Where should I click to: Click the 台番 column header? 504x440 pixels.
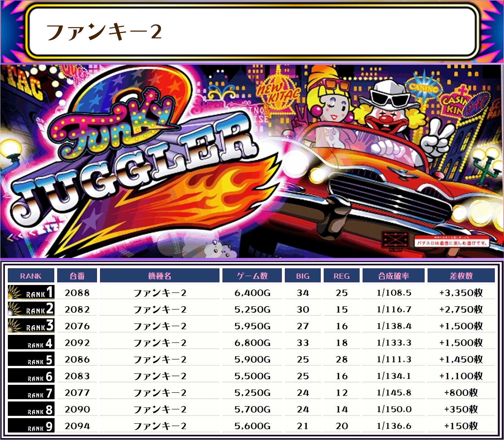point(77,276)
